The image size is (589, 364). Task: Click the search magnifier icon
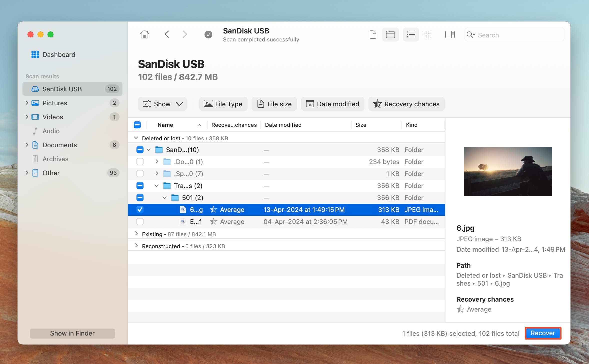point(471,35)
